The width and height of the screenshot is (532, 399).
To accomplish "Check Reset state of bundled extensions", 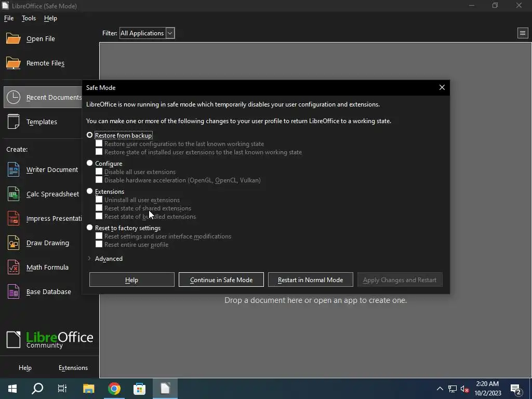I will 99,216.
